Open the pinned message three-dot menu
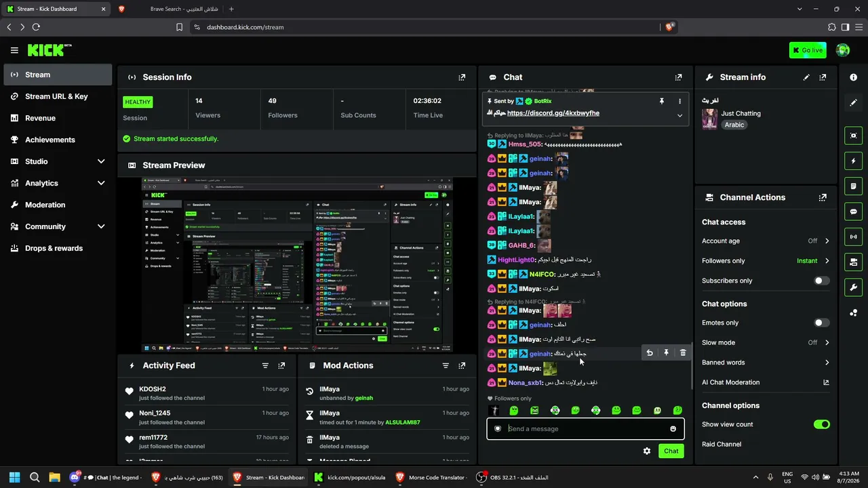The height and width of the screenshot is (488, 868). coord(679,101)
